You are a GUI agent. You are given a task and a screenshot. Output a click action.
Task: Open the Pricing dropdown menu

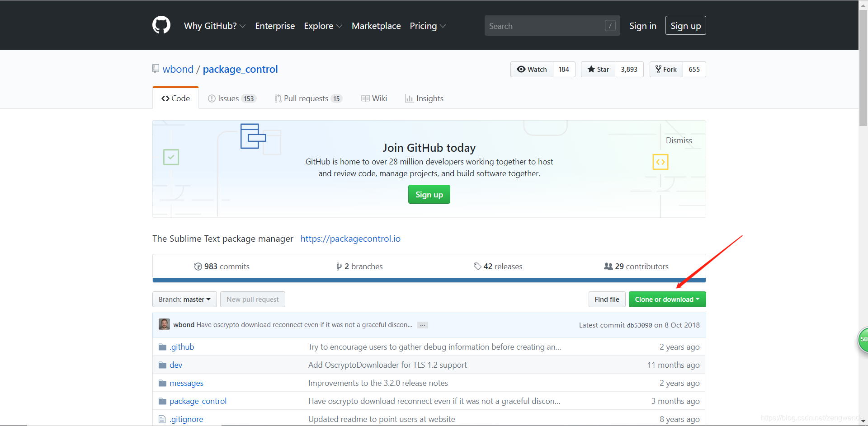pos(428,26)
